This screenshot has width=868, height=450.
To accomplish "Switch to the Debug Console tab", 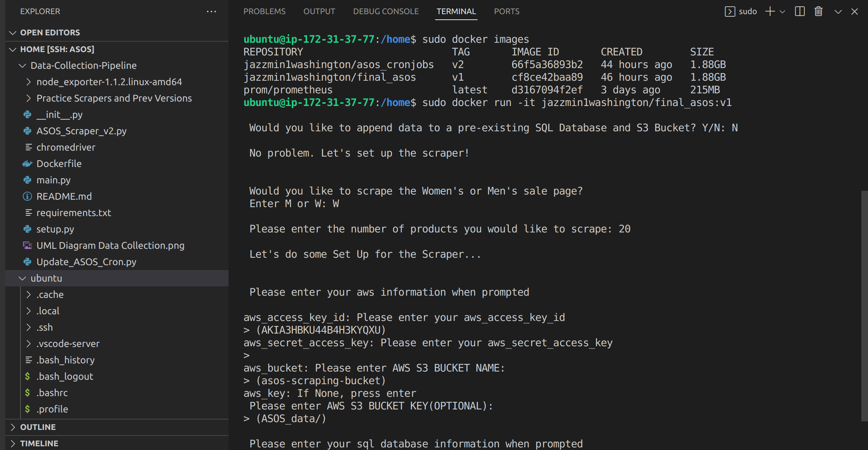I will tap(386, 12).
